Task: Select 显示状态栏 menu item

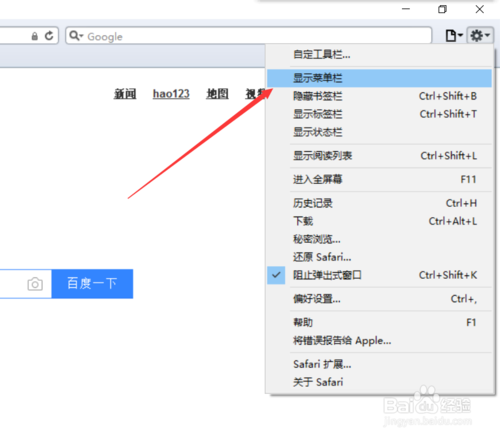Action: [379, 132]
